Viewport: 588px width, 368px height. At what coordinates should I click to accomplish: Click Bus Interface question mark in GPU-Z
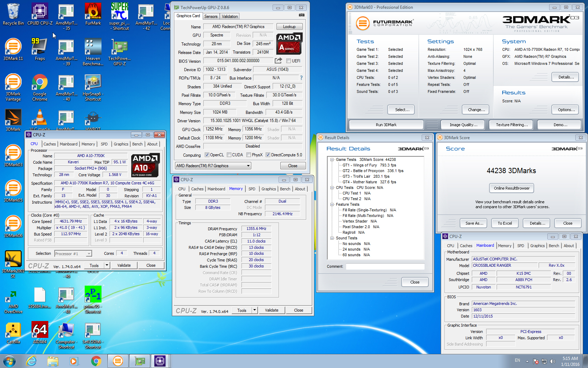coord(301,78)
